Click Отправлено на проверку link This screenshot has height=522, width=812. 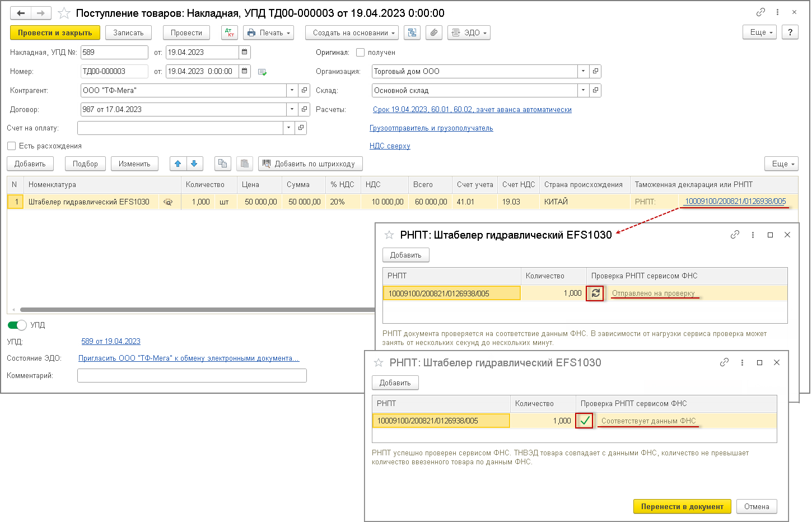click(653, 293)
